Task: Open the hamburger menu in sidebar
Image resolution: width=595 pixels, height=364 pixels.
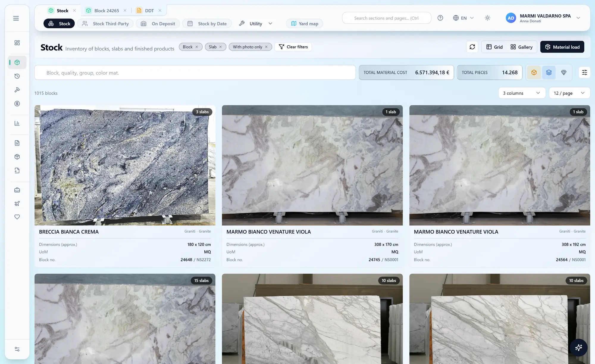Action: 16,18
